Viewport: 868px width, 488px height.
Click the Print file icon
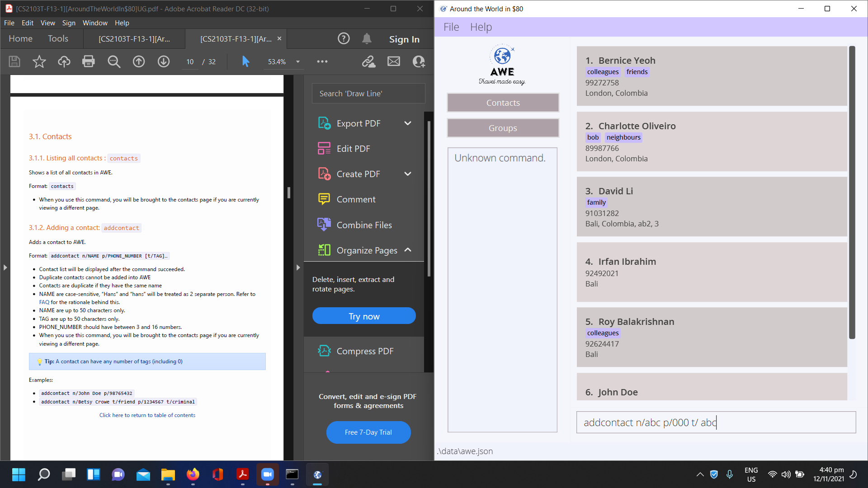(89, 61)
